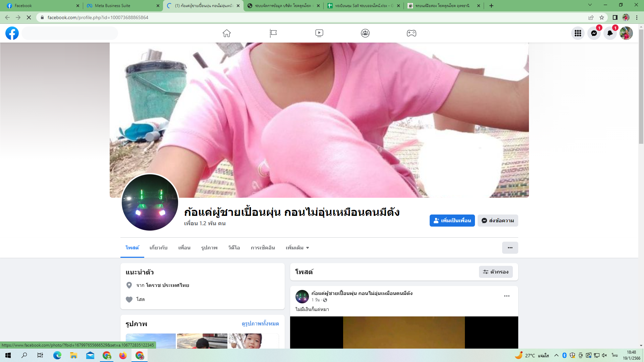644x362 pixels.
Task: Open the Watch video icon
Action: click(319, 33)
